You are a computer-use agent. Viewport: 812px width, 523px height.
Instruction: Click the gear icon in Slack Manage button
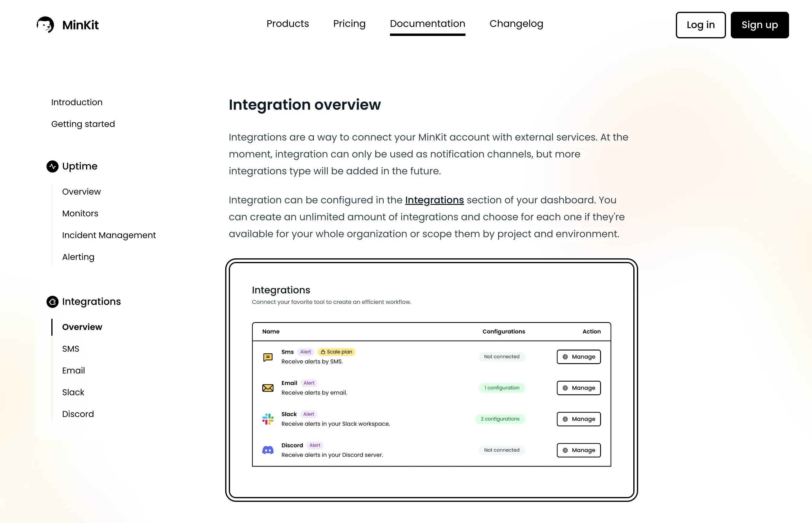click(565, 419)
